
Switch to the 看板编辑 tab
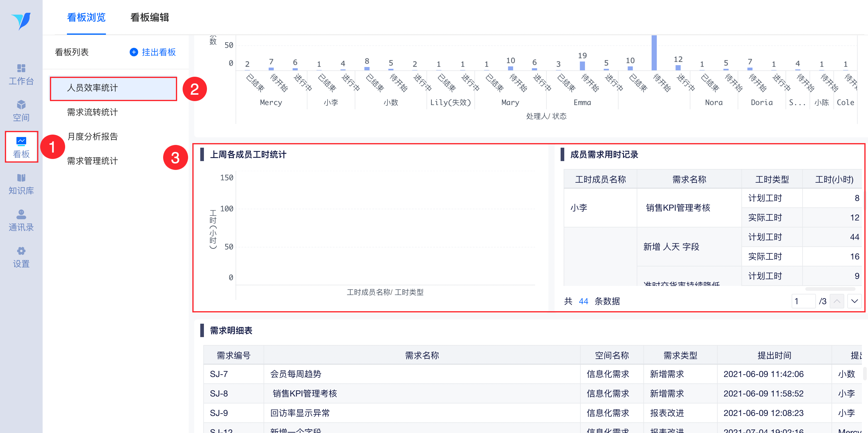click(x=150, y=18)
